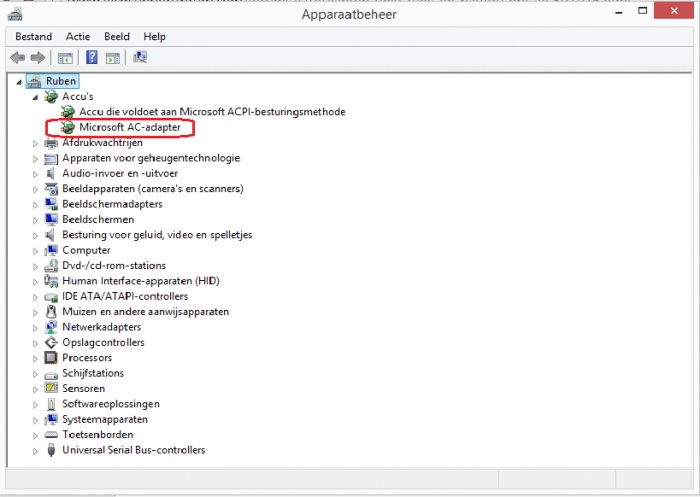The image size is (700, 497).
Task: Toggle the action pane toolbar icon
Action: click(113, 58)
